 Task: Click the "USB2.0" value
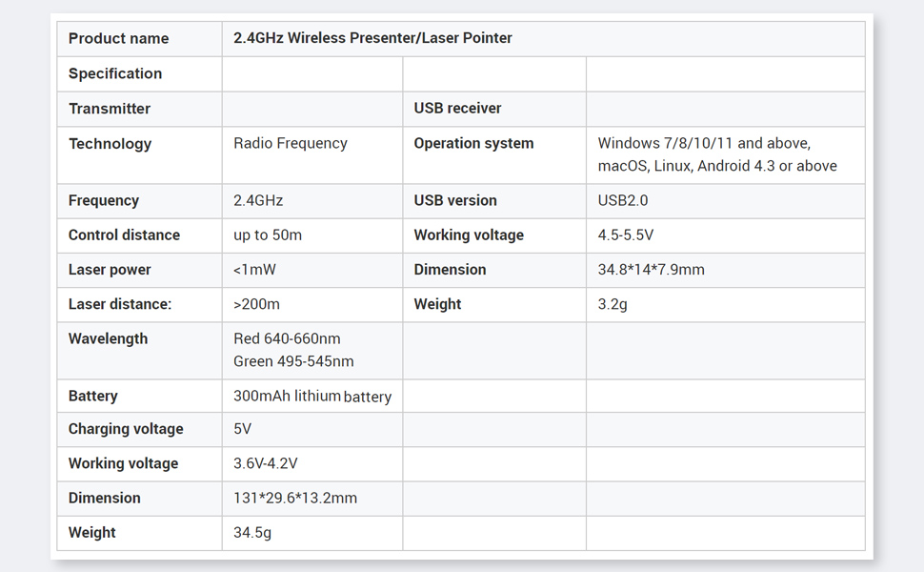click(623, 201)
